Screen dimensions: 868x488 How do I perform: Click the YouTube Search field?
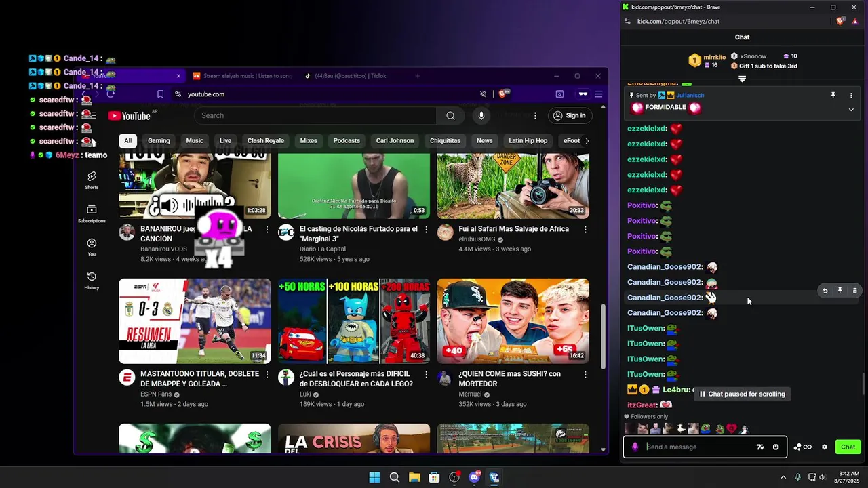pyautogui.click(x=315, y=115)
